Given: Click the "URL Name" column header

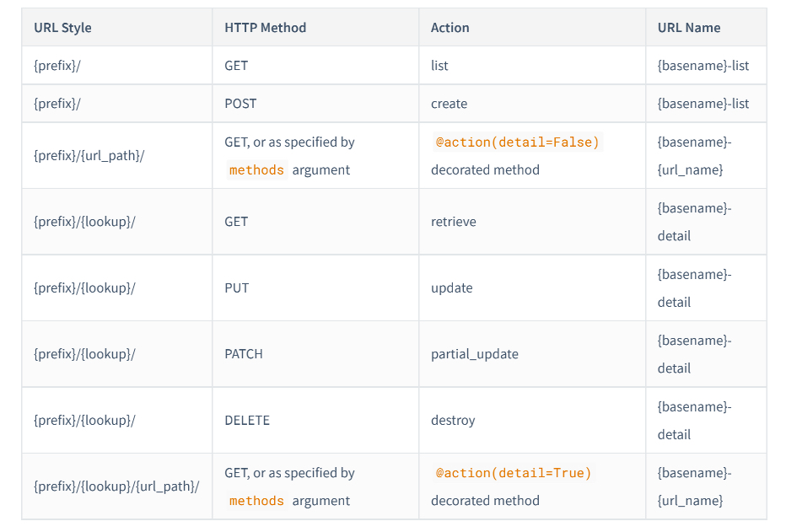Looking at the screenshot, I should (x=688, y=28).
